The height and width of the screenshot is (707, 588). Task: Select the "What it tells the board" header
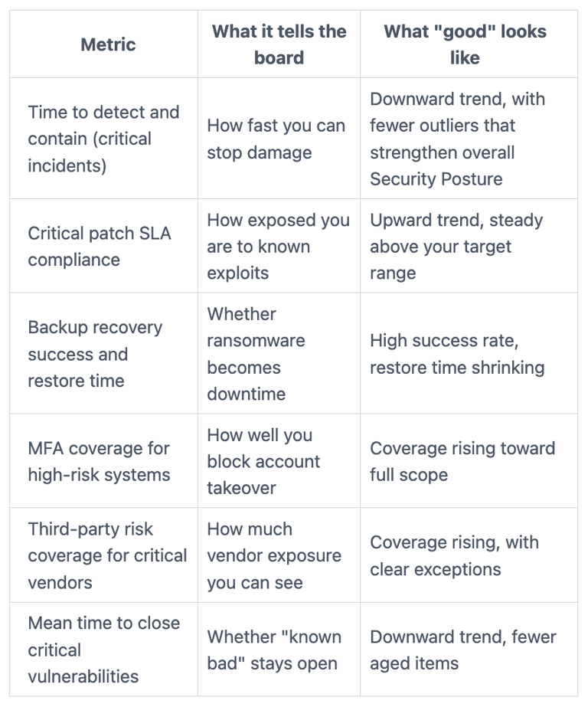pos(279,44)
